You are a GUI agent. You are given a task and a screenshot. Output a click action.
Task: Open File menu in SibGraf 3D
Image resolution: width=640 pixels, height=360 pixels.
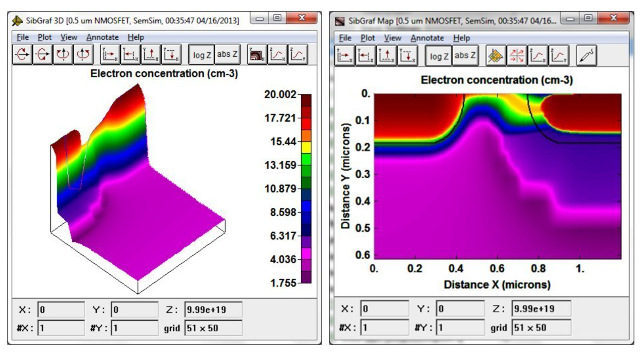pyautogui.click(x=22, y=37)
